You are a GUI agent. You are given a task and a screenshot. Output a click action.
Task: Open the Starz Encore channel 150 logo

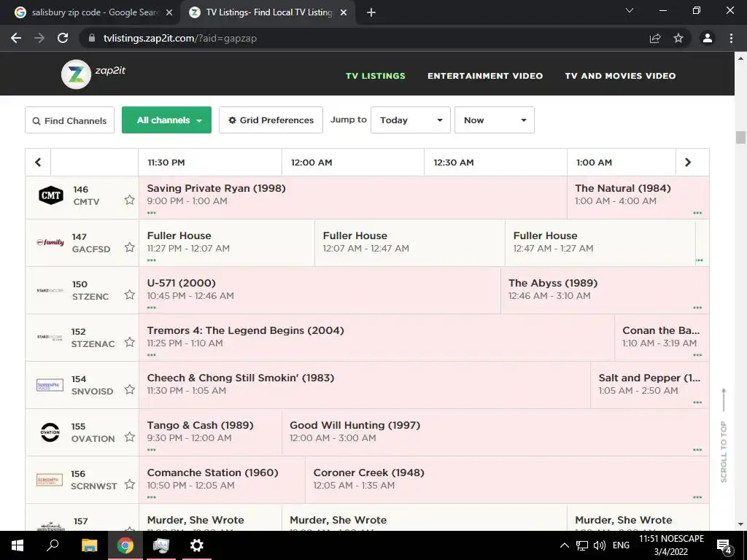pyautogui.click(x=50, y=290)
